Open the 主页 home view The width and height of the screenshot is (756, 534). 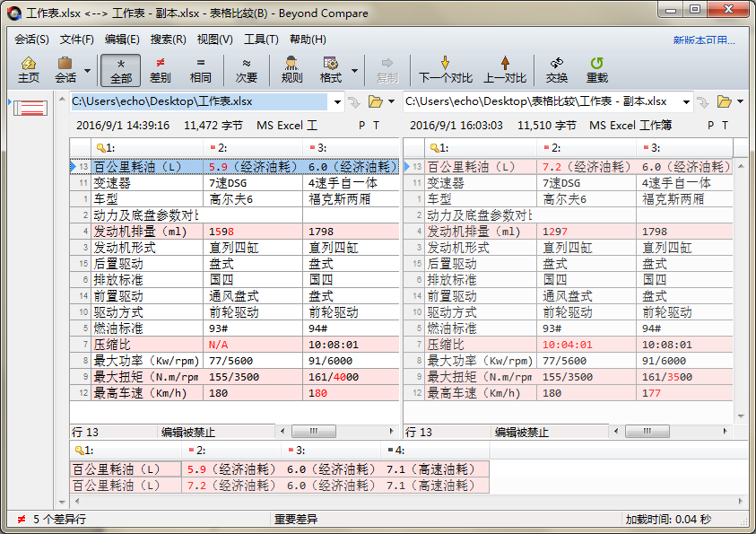(x=29, y=67)
